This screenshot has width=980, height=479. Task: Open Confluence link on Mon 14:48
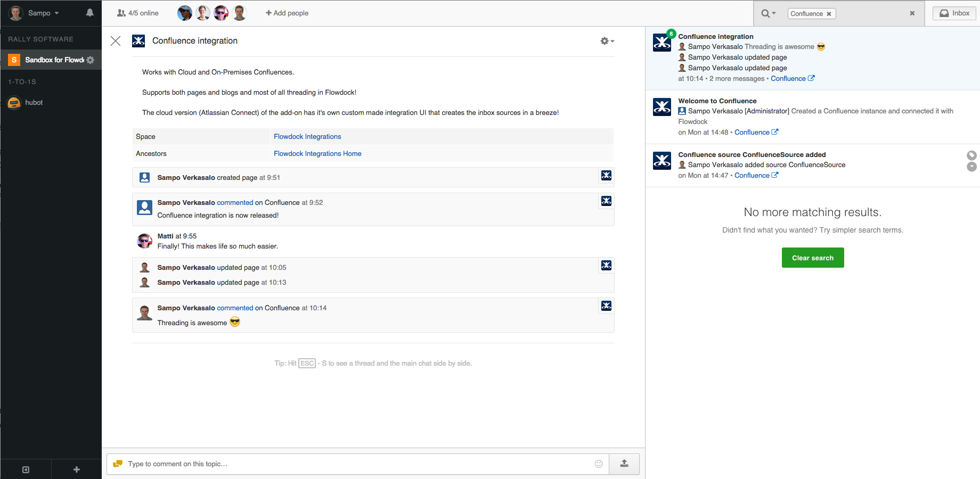point(756,133)
